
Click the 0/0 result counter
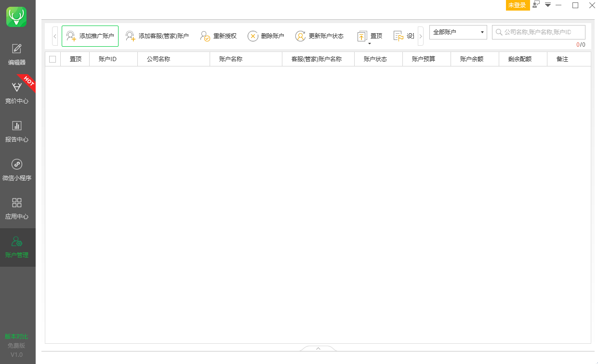click(581, 45)
